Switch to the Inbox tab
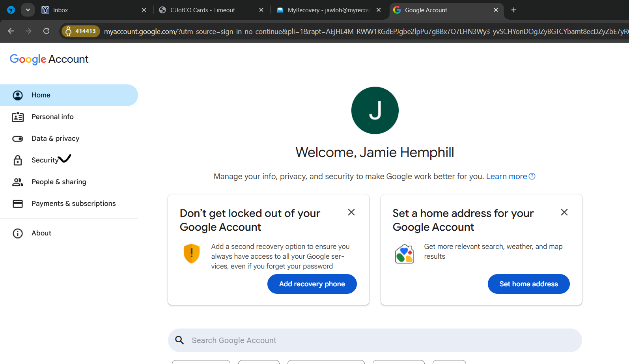Screen dimensions: 629x364 (91, 10)
